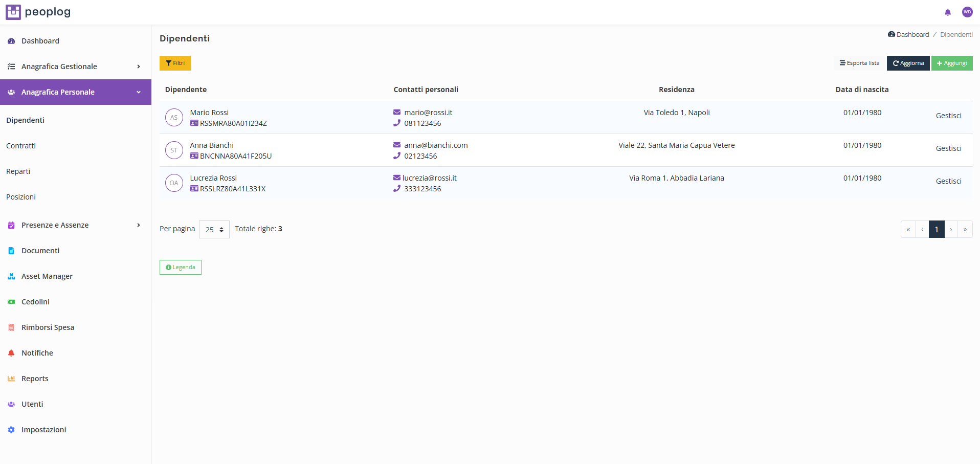Go to the last page of pagination
This screenshot has width=980, height=464.
pyautogui.click(x=965, y=230)
